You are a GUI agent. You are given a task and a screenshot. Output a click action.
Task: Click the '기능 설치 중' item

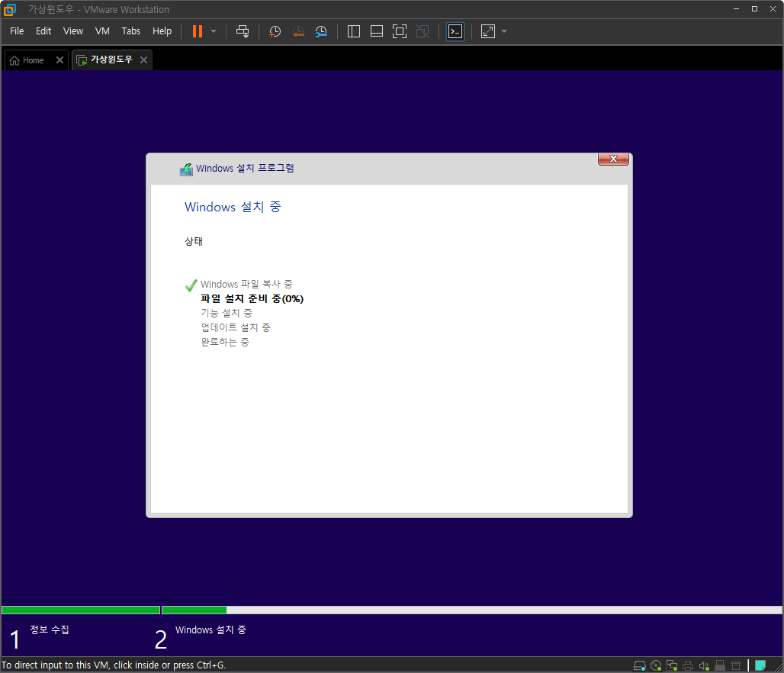pos(227,314)
